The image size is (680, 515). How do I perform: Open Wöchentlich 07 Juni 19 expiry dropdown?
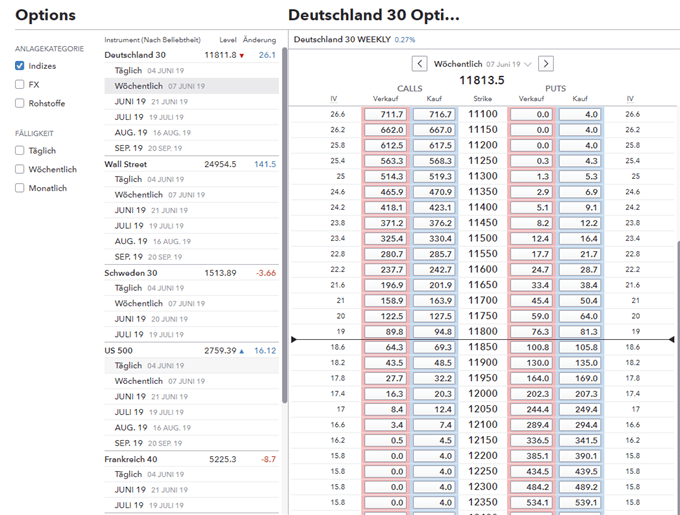(x=482, y=64)
